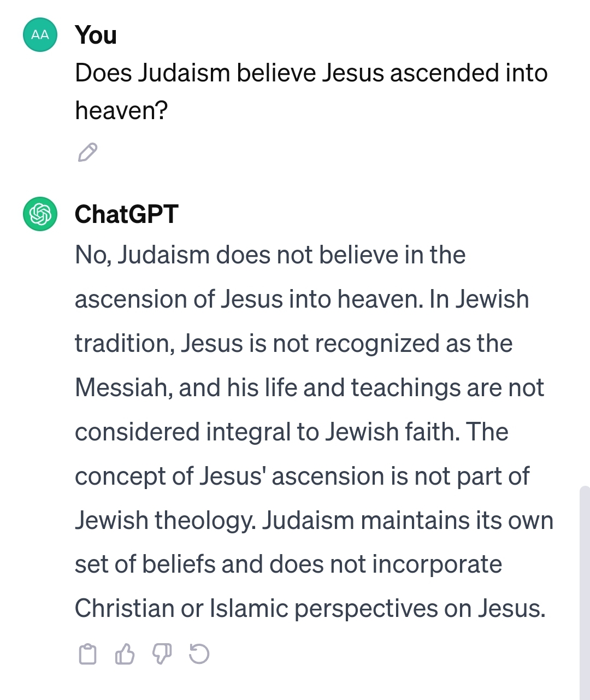Click the line 'Christian or Islamic perspectives on Jesus'
This screenshot has height=700, width=590.
tap(310, 609)
